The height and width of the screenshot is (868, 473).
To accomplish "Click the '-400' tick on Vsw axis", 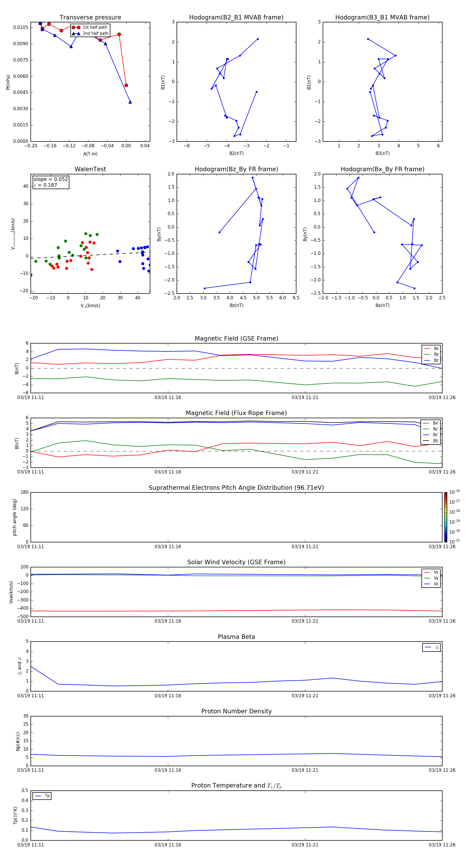I will pyautogui.click(x=23, y=608).
